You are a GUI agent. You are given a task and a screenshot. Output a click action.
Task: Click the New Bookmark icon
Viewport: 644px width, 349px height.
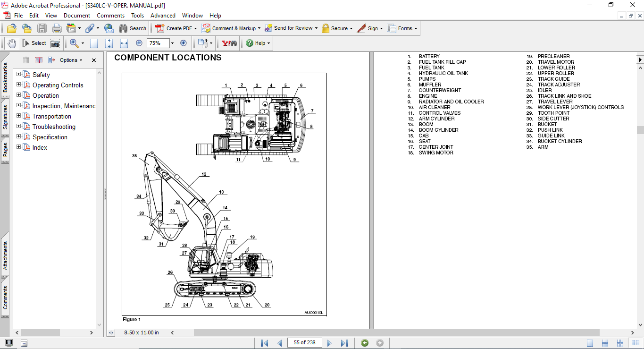click(39, 60)
